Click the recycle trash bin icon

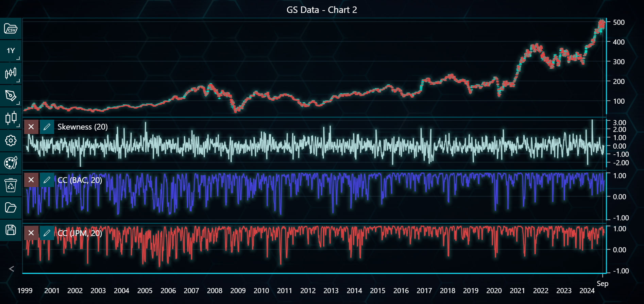[11, 185]
